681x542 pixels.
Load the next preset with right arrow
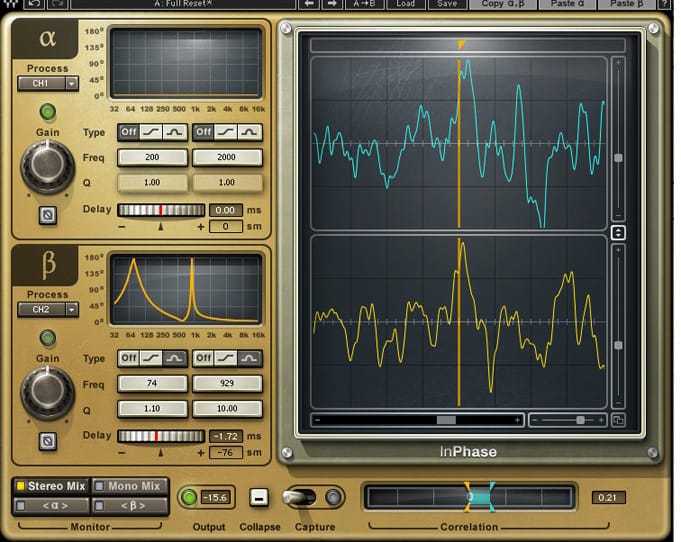point(332,4)
